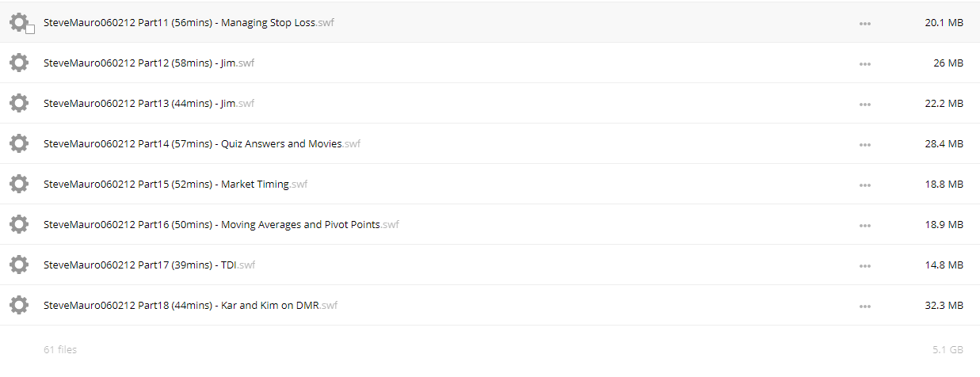Open ellipsis menu for Part16 Moving Averages

(x=865, y=225)
